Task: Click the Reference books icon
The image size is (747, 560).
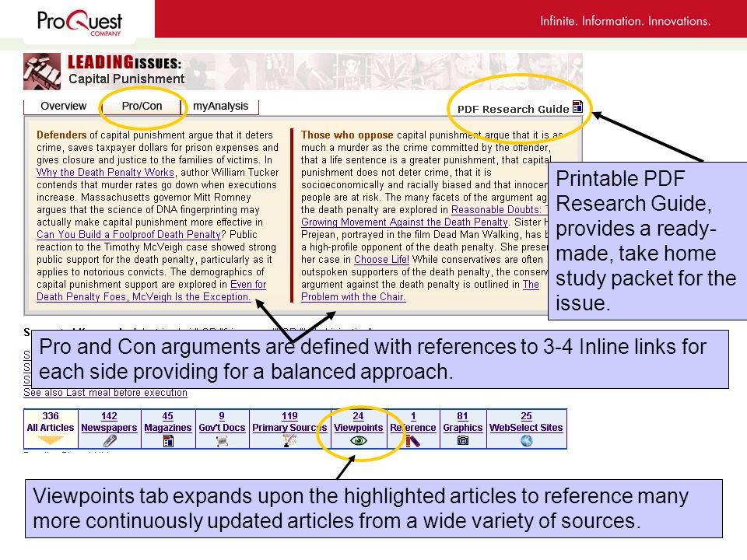Action: click(412, 441)
